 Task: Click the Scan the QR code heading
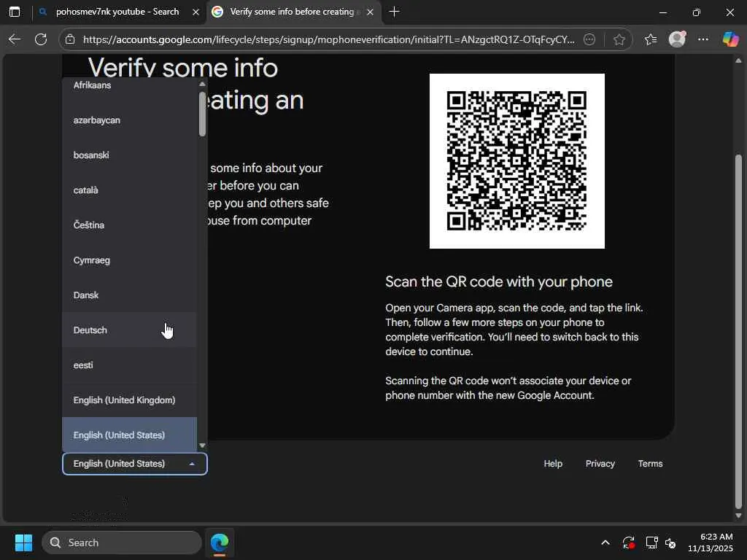tap(499, 282)
